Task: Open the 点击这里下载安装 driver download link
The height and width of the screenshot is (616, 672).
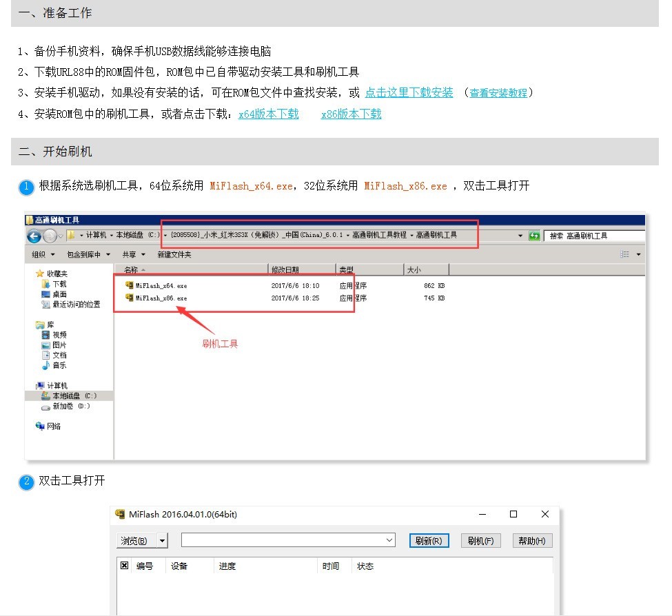Action: point(408,92)
